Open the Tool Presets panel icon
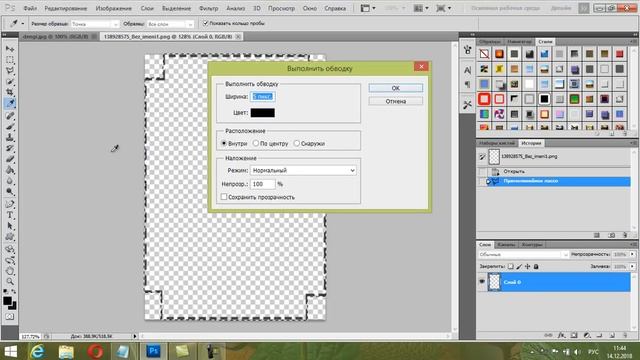Image resolution: width=640 pixels, height=360 pixels. [467, 105]
